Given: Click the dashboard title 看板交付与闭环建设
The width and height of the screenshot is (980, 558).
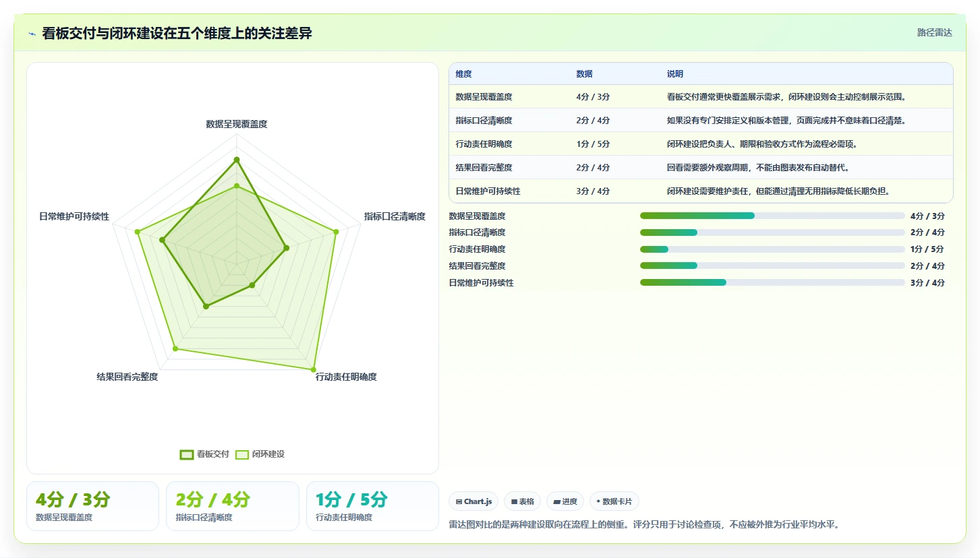Looking at the screenshot, I should [177, 34].
